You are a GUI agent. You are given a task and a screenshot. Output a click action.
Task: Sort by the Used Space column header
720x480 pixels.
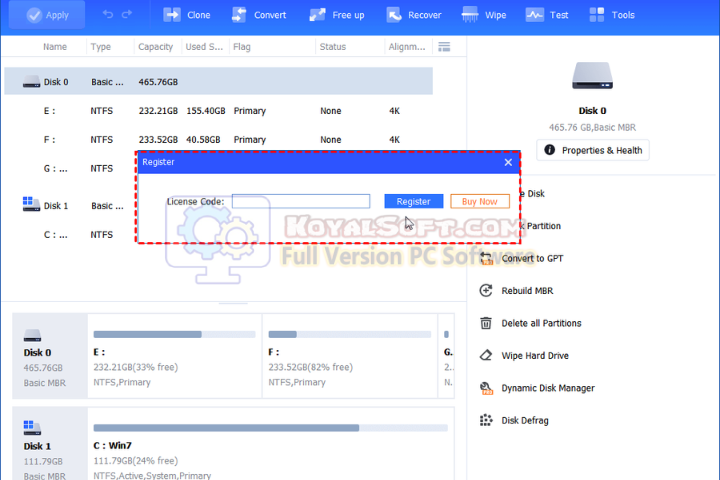(x=204, y=47)
